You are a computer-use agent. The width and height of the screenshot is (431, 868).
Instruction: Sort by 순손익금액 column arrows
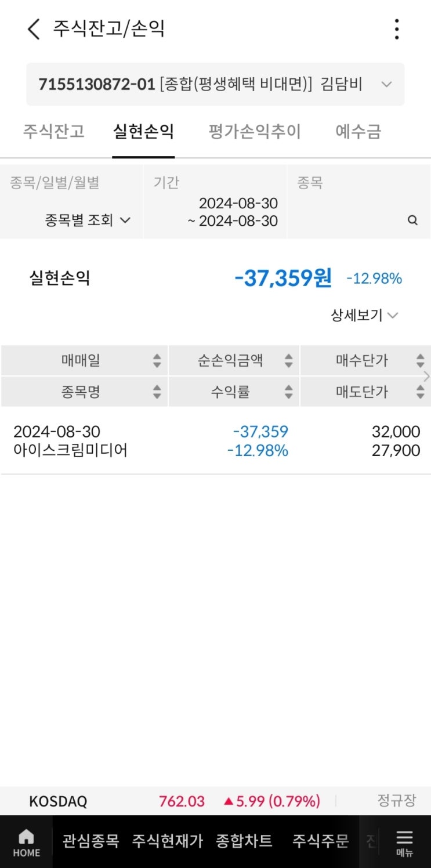point(288,361)
